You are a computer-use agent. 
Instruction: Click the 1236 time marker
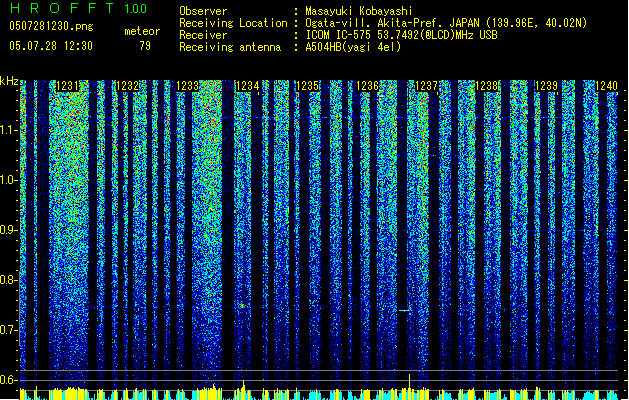pyautogui.click(x=367, y=86)
